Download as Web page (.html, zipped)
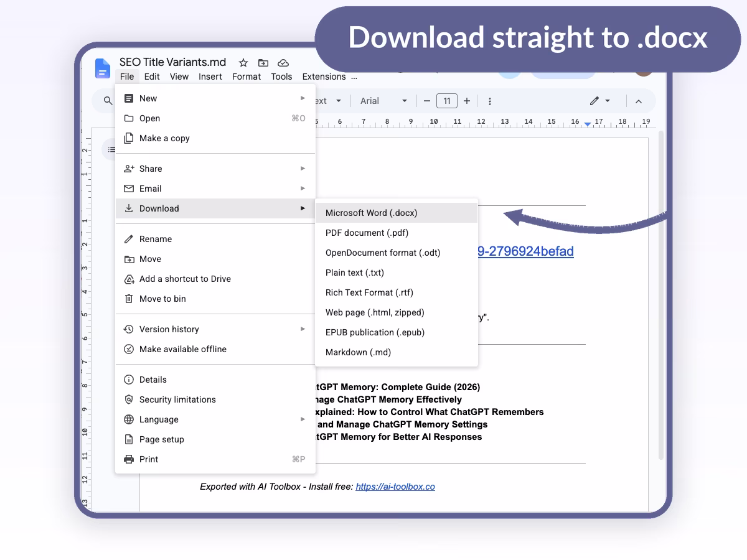Image resolution: width=747 pixels, height=560 pixels. click(x=397, y=312)
